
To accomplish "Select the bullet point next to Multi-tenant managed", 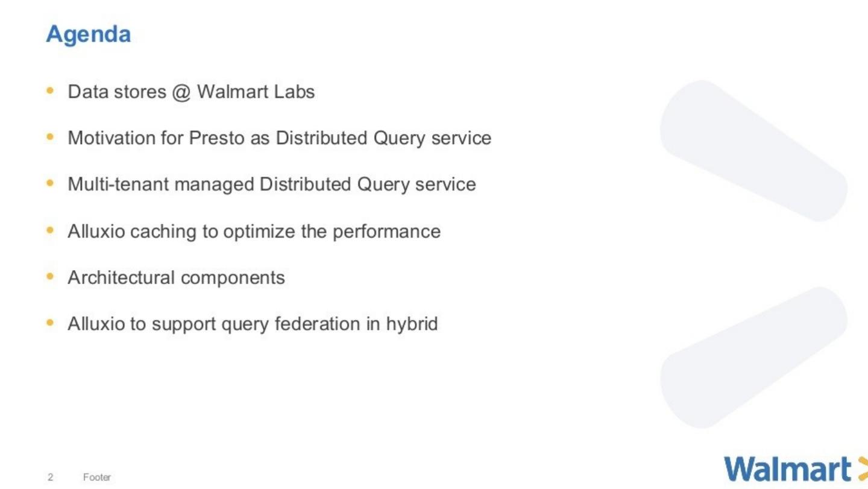I will click(x=50, y=183).
